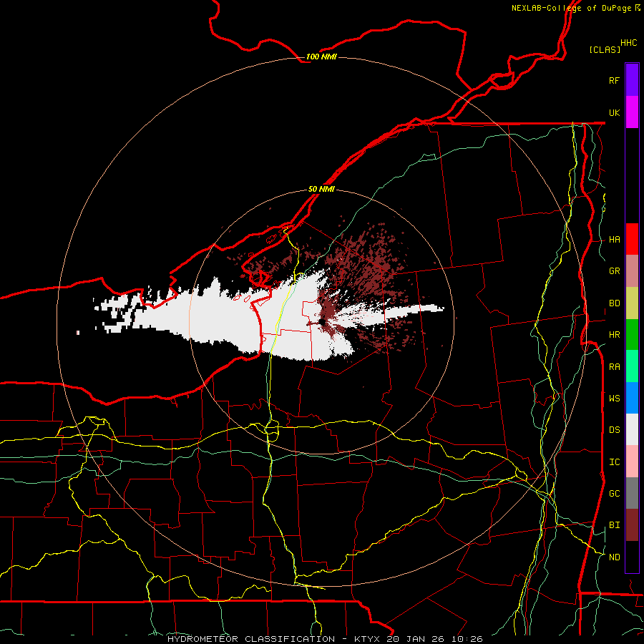Click the HYDROMETEOR CLASSIFICATION title text
644x644 pixels.
[x=251, y=639]
